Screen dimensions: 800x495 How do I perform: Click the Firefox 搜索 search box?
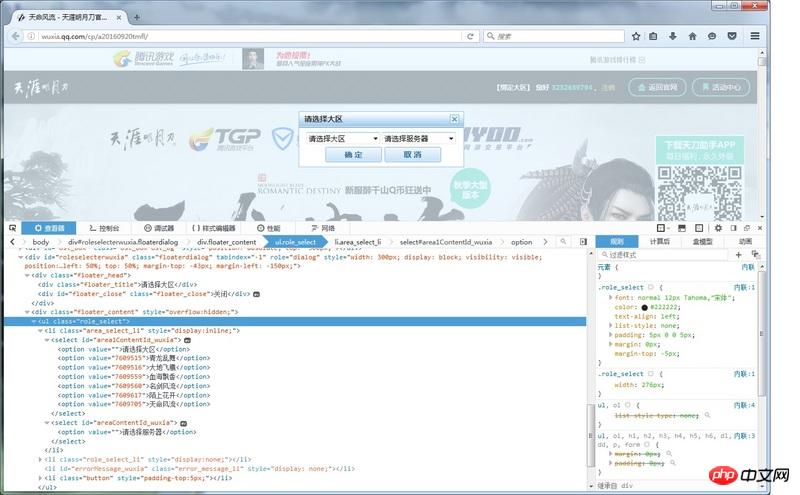554,36
